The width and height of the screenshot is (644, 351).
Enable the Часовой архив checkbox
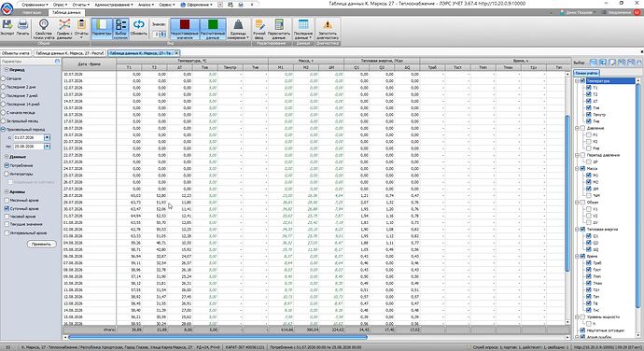(7, 217)
